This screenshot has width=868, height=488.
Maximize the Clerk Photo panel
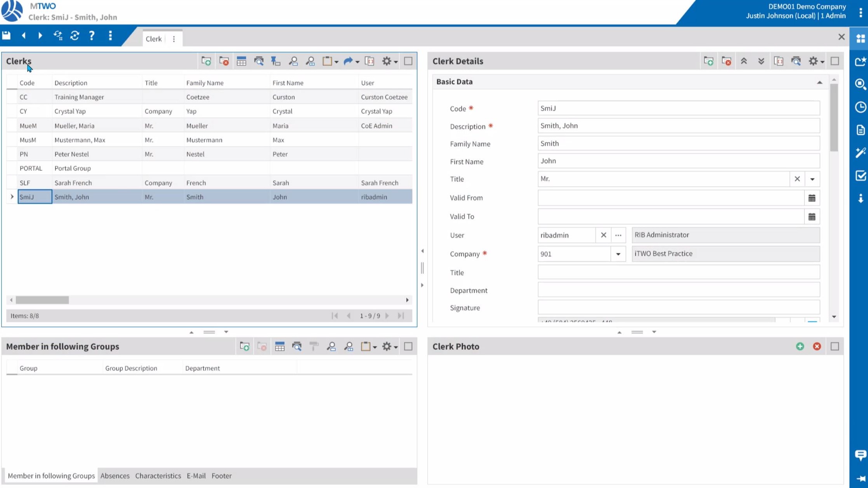click(x=835, y=346)
